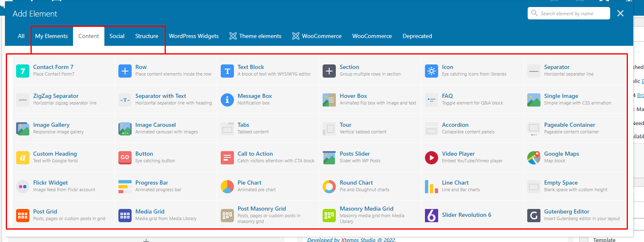
Task: Click the Tour element title
Action: pos(346,125)
